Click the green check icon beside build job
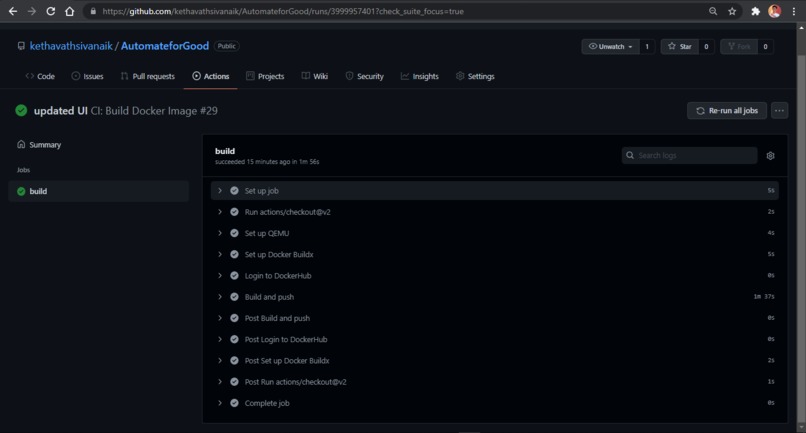 21,191
